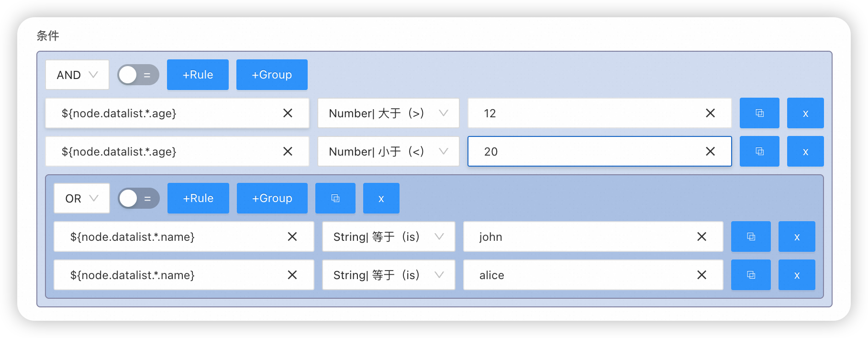Toggle the switch in the OR group
868x338 pixels.
tap(138, 198)
